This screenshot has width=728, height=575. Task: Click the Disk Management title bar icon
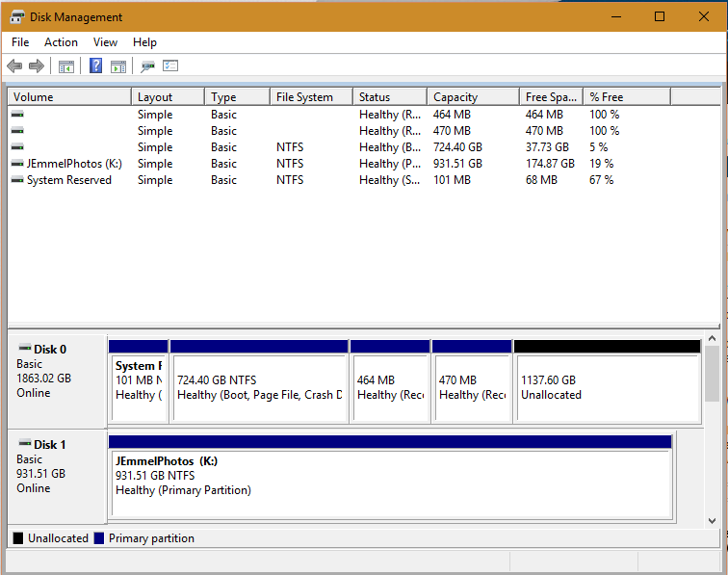[x=17, y=17]
